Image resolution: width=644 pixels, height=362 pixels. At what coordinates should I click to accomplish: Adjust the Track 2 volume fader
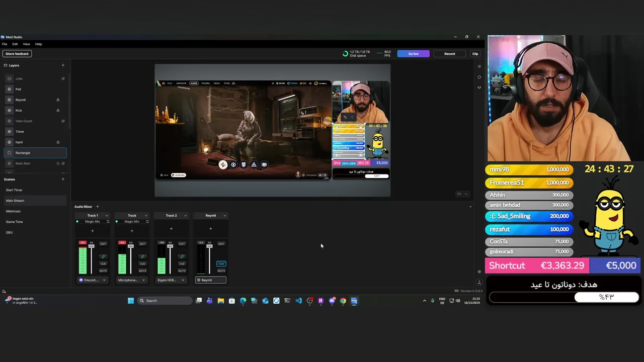[170, 246]
